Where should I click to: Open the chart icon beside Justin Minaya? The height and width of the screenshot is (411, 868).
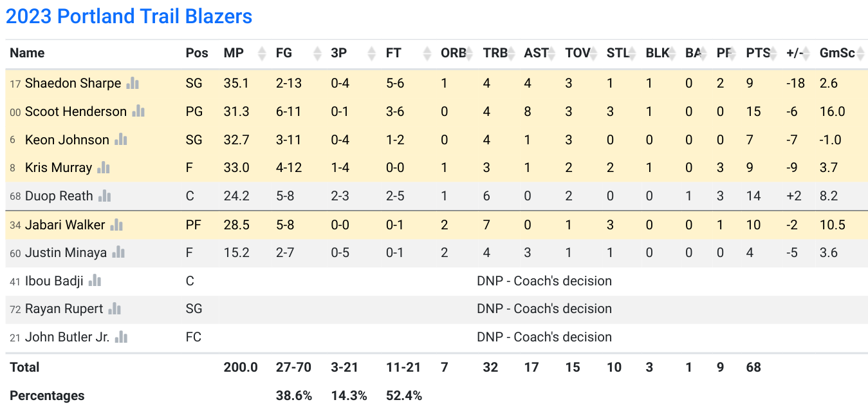coord(118,253)
